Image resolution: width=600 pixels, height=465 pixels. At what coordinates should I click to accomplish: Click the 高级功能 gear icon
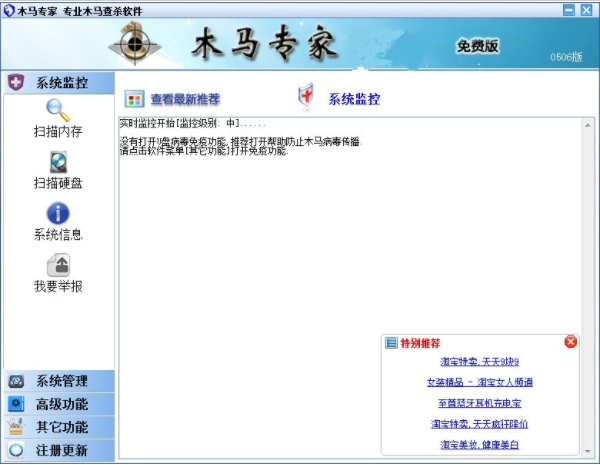tap(16, 404)
